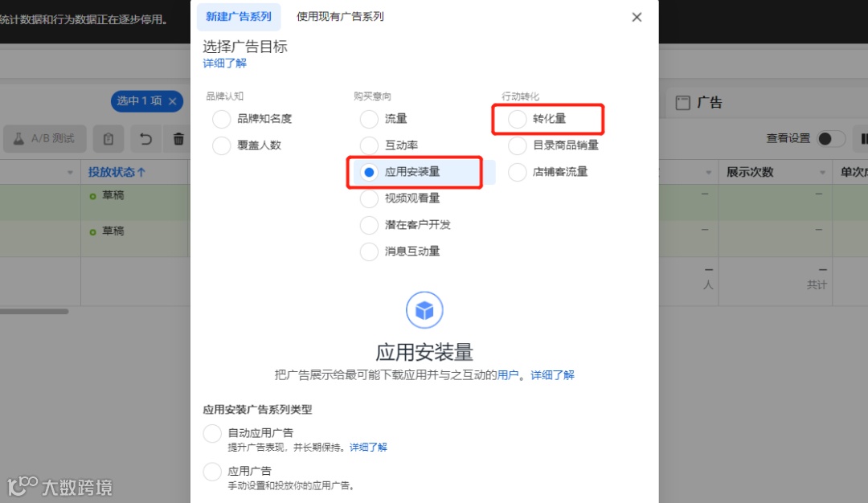
Task: Click the 广告 panel window icon
Action: (682, 102)
